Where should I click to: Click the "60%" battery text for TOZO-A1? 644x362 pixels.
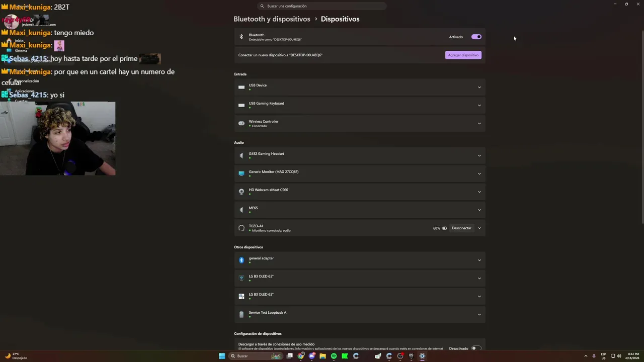(436, 228)
